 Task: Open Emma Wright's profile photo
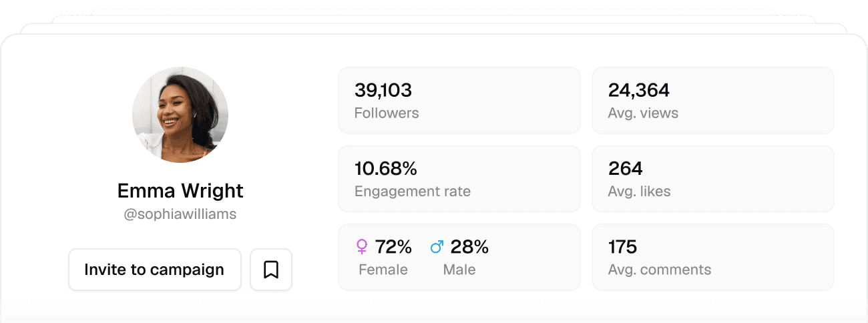pyautogui.click(x=180, y=115)
